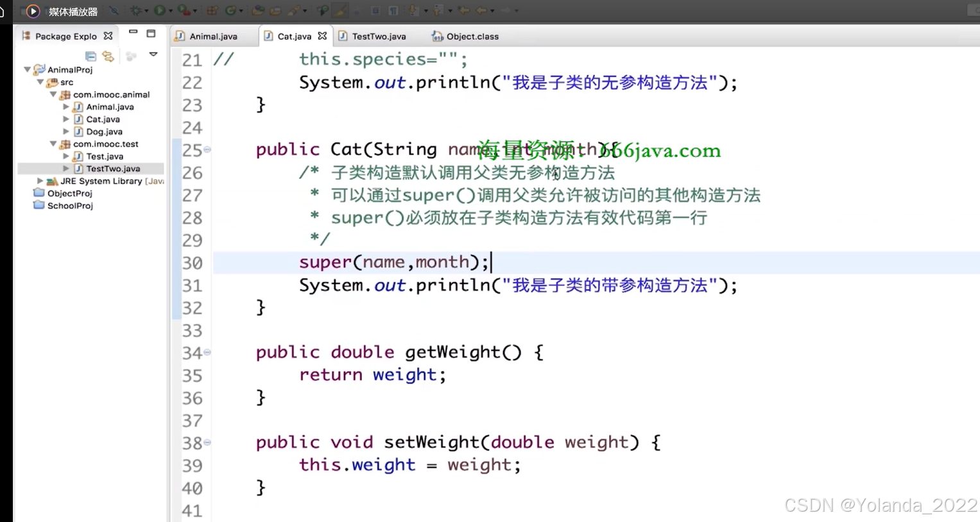Open the New Java Class dropdown arrow

click(x=241, y=11)
